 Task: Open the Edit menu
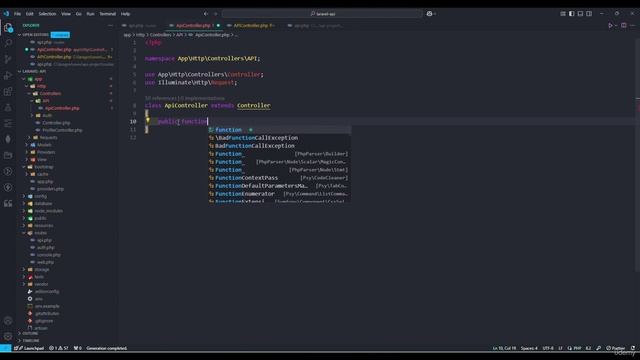click(x=29, y=13)
